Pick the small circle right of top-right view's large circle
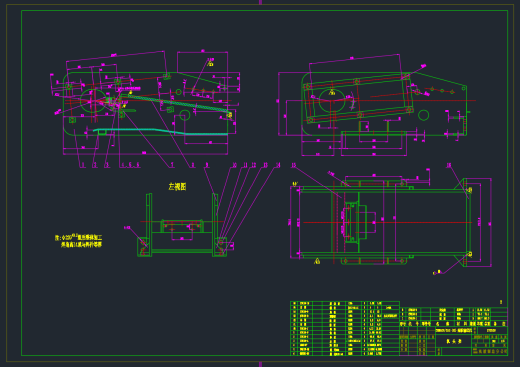This screenshot has width=520, height=367. tap(423, 115)
